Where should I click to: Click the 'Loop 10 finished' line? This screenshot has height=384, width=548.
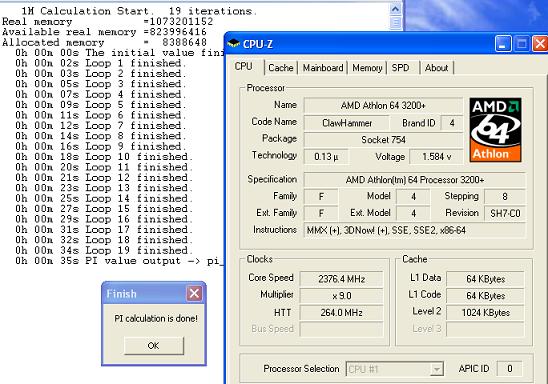pos(104,157)
